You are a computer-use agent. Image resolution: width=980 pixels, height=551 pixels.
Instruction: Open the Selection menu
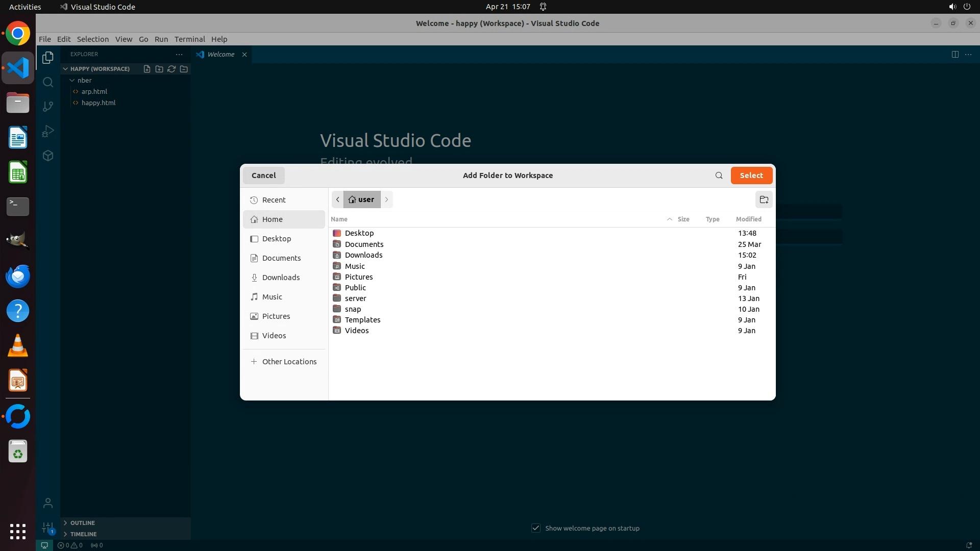(x=92, y=39)
